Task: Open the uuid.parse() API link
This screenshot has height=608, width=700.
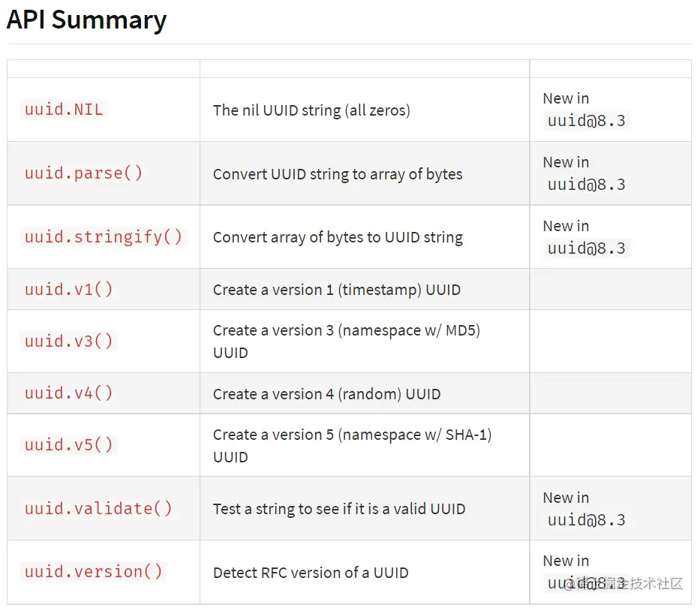Action: click(83, 173)
